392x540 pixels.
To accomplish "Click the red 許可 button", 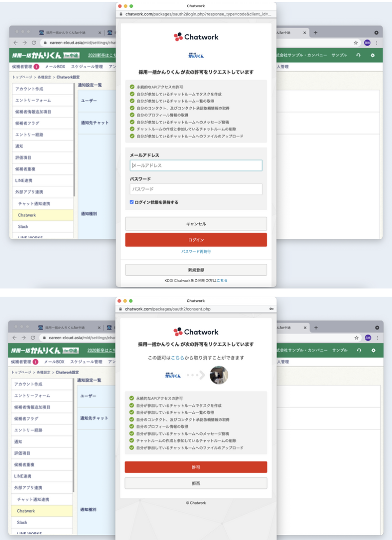I will point(196,467).
